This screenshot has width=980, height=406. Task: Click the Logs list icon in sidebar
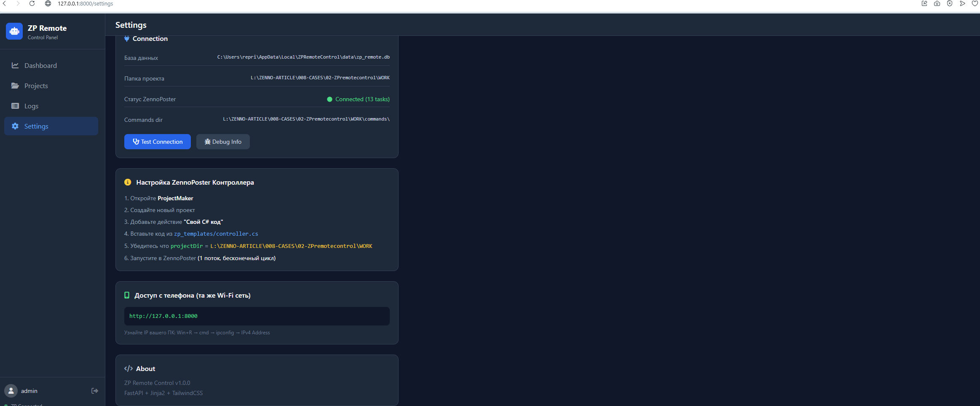[15, 106]
